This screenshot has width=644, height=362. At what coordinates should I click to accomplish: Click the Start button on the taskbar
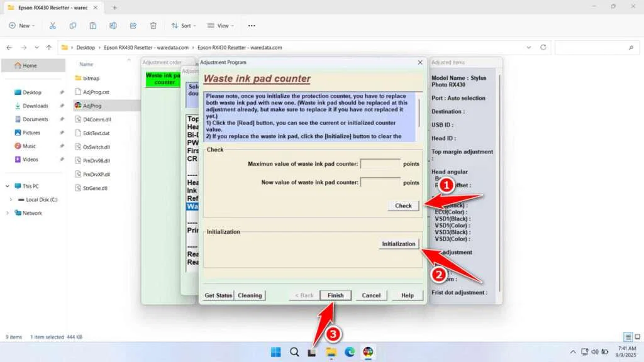click(275, 353)
